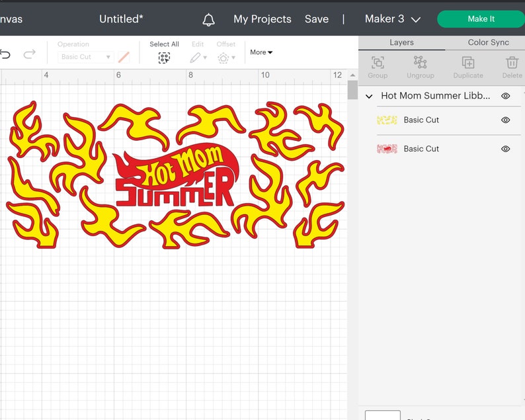
Task: Expand the Offset dropdown arrow
Action: click(233, 58)
